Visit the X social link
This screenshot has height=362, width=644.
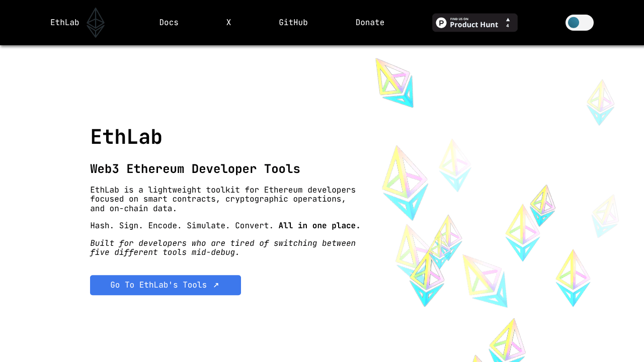pos(229,23)
